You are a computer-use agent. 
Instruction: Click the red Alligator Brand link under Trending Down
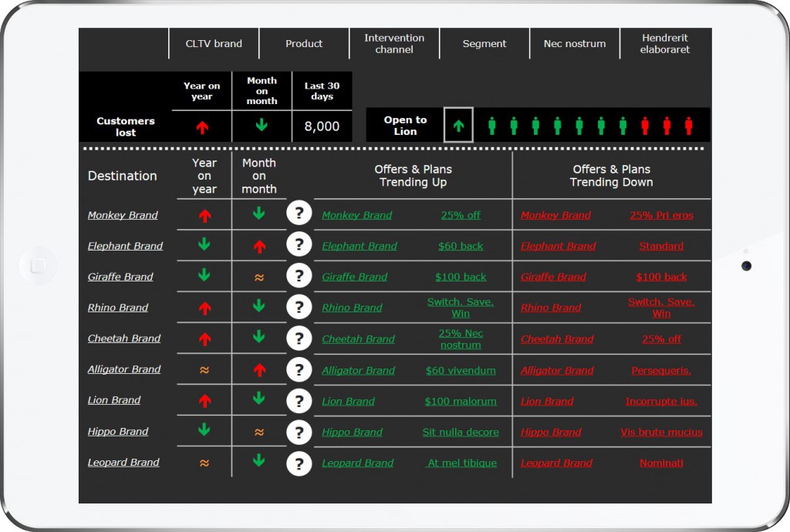[x=557, y=370]
